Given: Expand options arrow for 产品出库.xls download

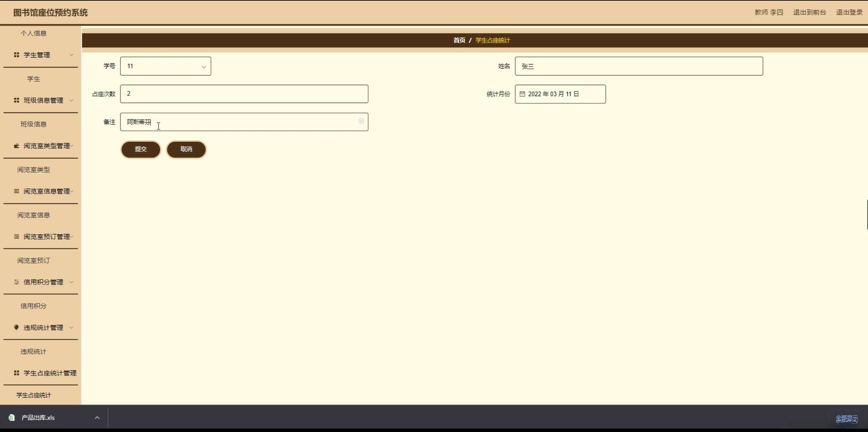Looking at the screenshot, I should point(97,418).
